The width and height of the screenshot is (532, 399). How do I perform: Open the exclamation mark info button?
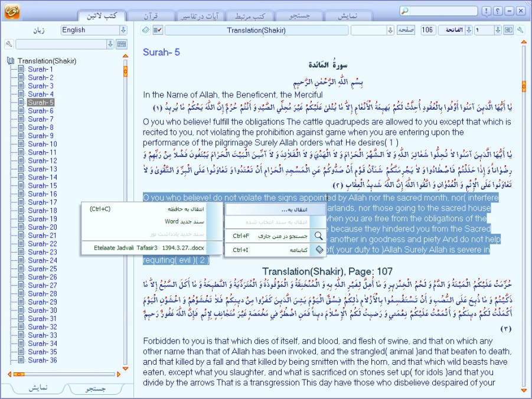click(486, 11)
